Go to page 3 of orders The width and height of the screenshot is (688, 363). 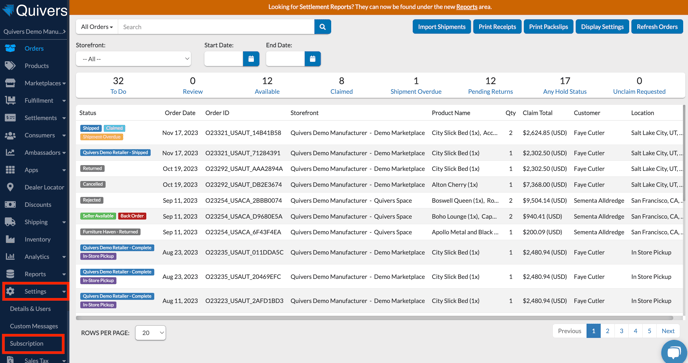coord(621,331)
